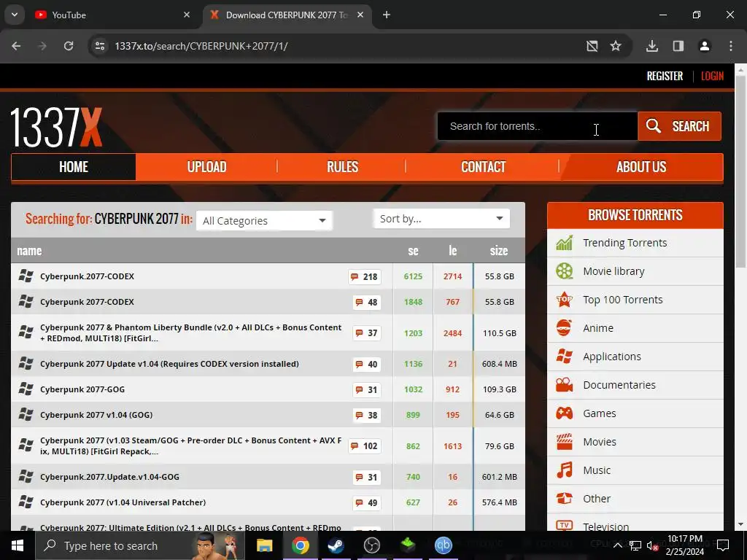
Task: Click the Top 100 Torrents star icon
Action: point(565,300)
